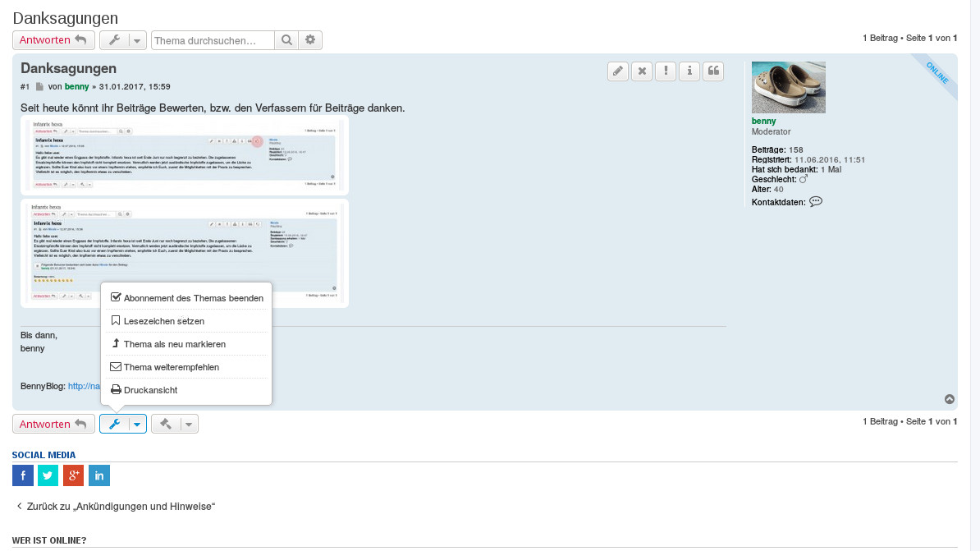Click the Thema durchsuchen search field
This screenshot has width=980, height=551.
(x=213, y=40)
